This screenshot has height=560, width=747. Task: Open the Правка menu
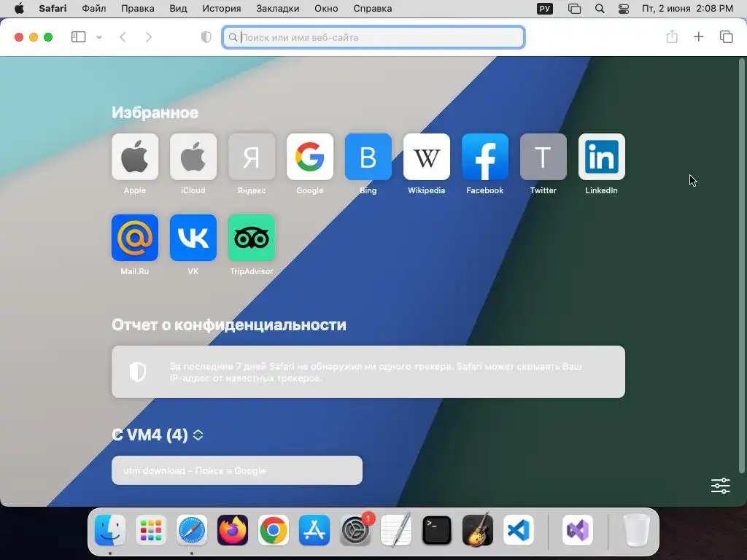click(137, 9)
